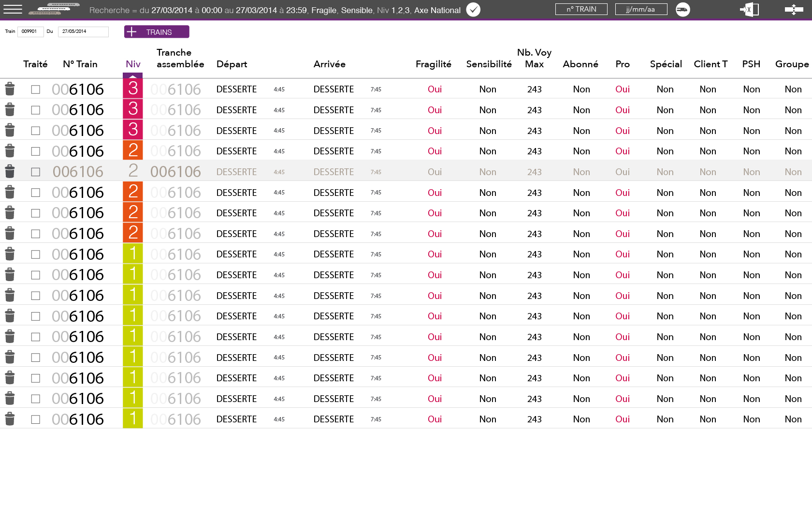Click the Nb. Voy Max column header
The image size is (812, 508).
tap(534, 58)
